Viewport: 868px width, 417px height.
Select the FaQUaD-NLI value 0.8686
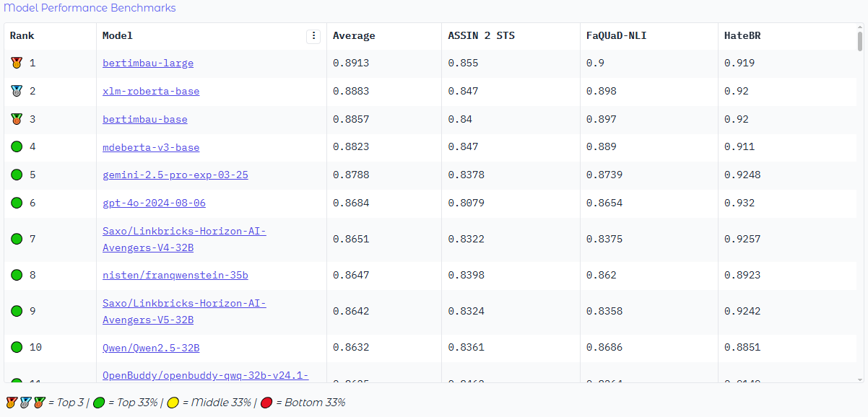tap(604, 347)
